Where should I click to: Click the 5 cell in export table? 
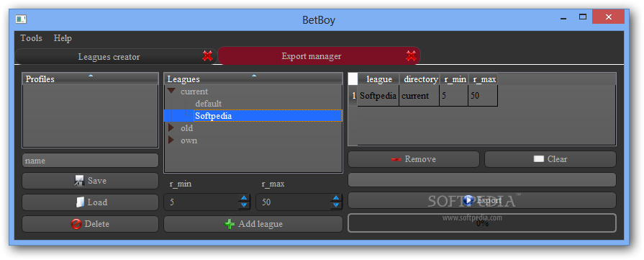[x=454, y=96]
